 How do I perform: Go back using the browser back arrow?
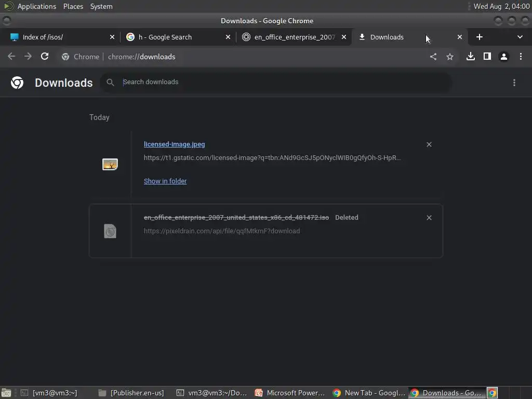11,56
